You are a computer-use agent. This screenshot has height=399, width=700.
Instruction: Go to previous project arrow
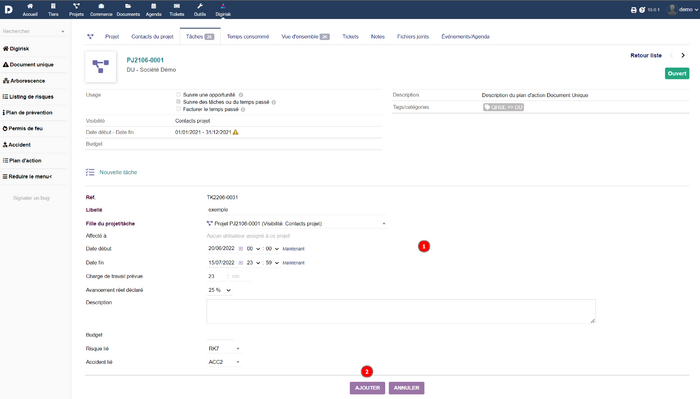[671, 55]
